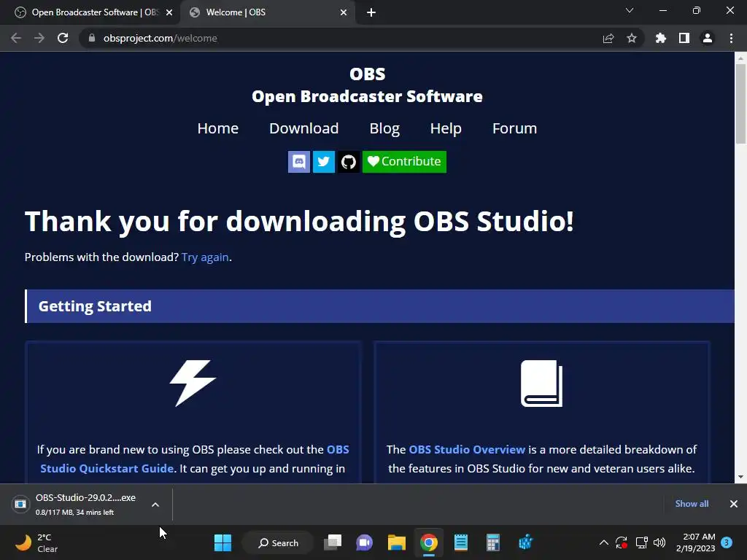Share this page from the address bar
Screen dimensions: 747x560
[608, 38]
